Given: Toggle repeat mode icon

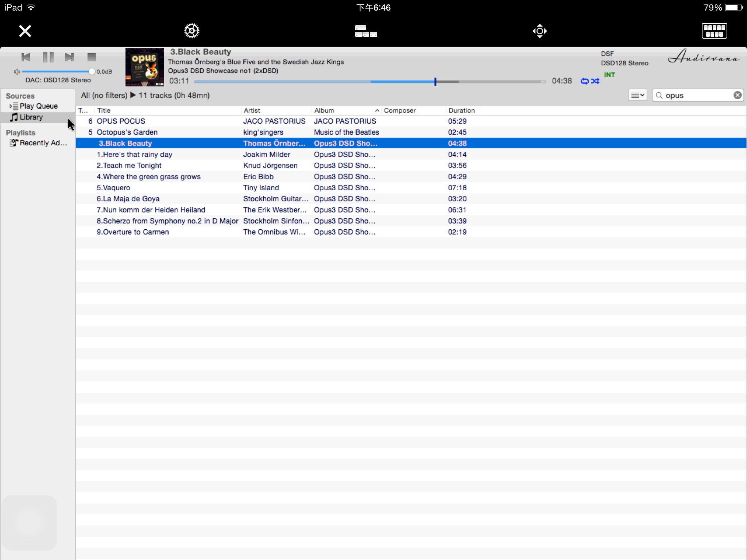Looking at the screenshot, I should (x=584, y=81).
